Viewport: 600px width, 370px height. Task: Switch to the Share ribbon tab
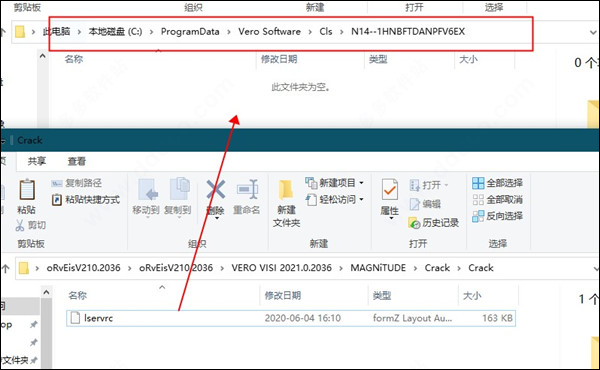point(37,161)
